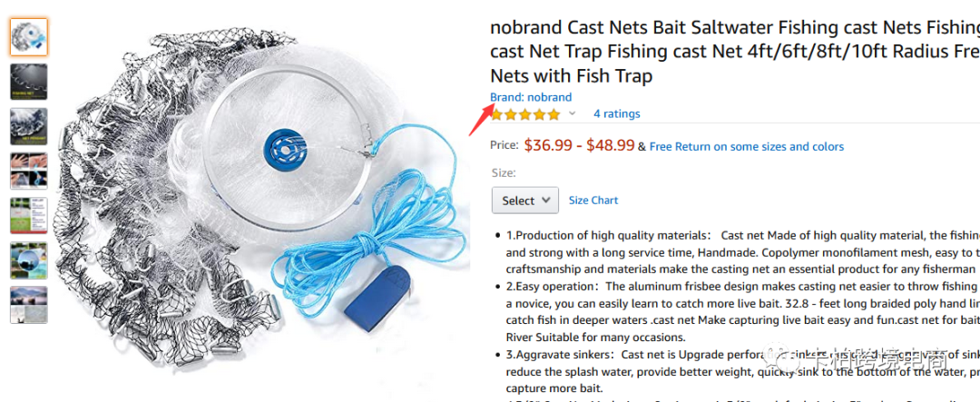The height and width of the screenshot is (402, 980).
Task: Show the fourth thumbnail with hands
Action: point(29,172)
